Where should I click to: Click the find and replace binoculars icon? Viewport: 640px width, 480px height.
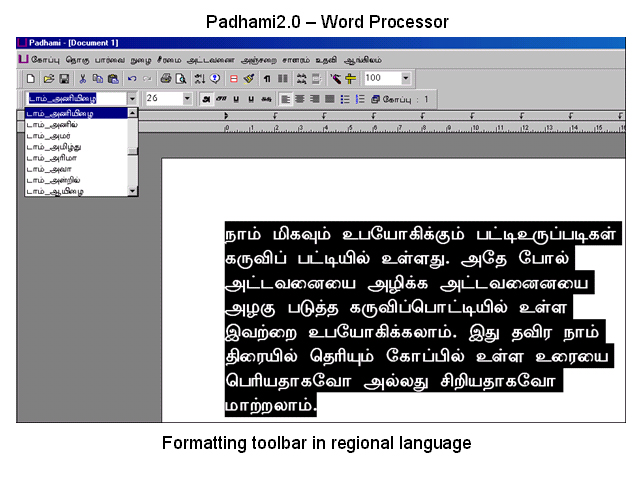(x=302, y=78)
